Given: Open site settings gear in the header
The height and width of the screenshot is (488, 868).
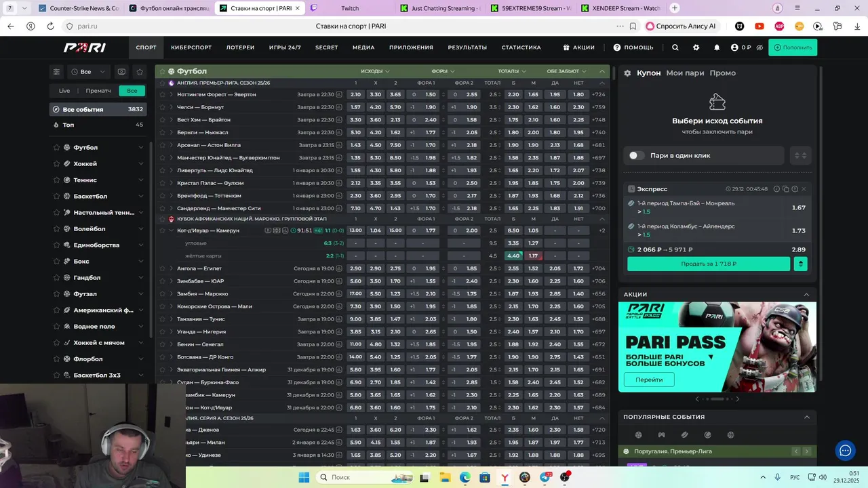Looking at the screenshot, I should [696, 47].
